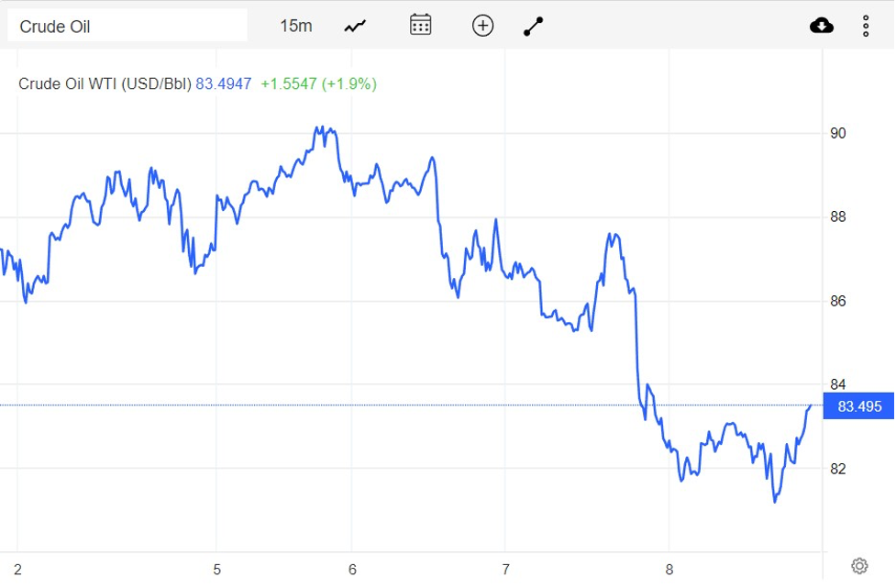Image resolution: width=896 pixels, height=588 pixels.
Task: Click the Crude Oil WTI (USD/Bbl) legend label
Action: (x=105, y=83)
